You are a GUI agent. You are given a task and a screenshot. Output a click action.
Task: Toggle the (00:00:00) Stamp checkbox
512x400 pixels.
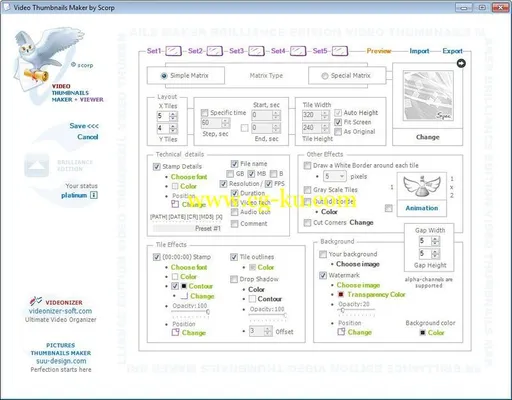point(156,257)
